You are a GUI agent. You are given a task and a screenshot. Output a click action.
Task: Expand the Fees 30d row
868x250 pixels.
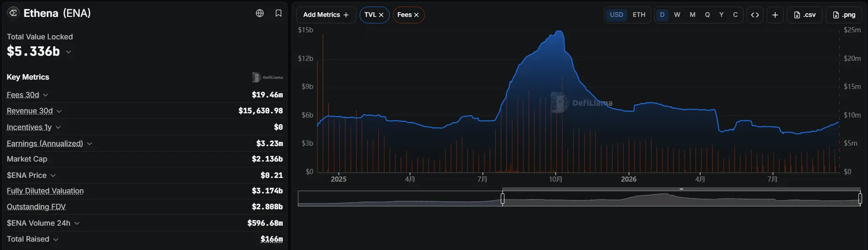(45, 95)
